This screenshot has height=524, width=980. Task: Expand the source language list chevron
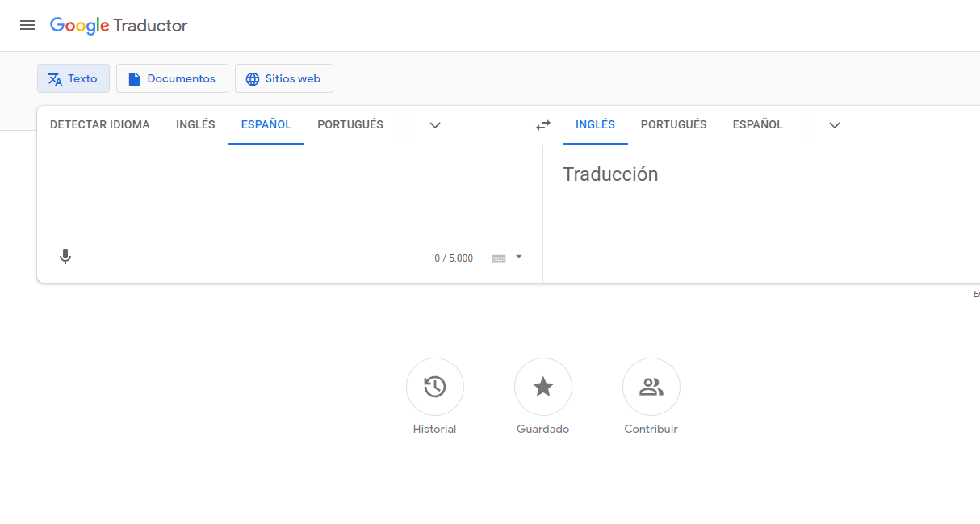(435, 125)
